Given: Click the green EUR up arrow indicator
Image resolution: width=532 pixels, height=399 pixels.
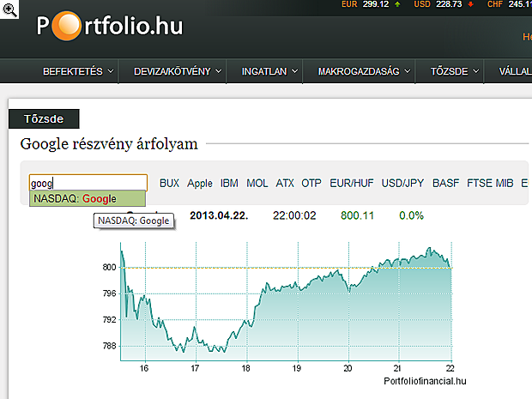Looking at the screenshot, I should coord(397,4).
